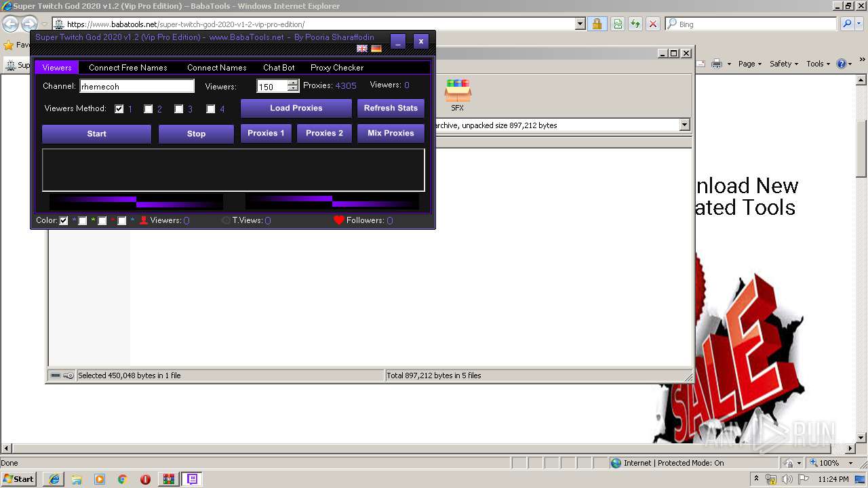Open media player from taskbar
The height and width of the screenshot is (488, 868).
[x=100, y=479]
